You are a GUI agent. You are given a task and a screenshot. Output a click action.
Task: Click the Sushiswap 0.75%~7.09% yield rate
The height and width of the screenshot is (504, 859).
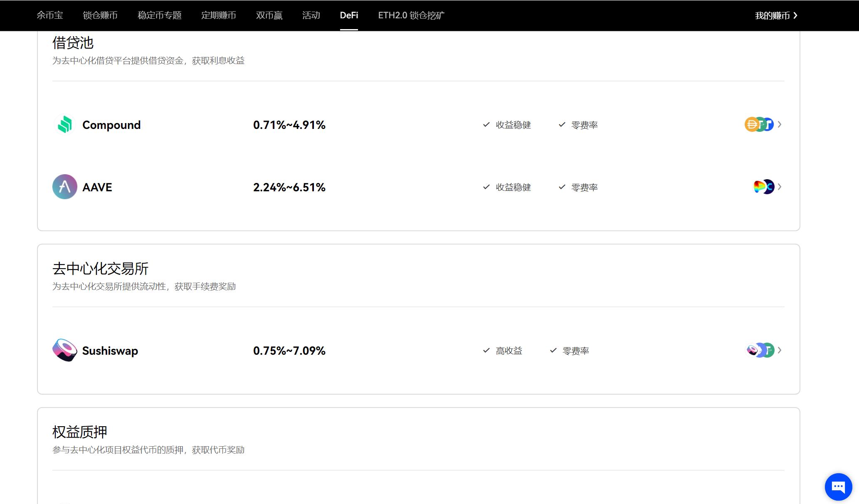289,351
